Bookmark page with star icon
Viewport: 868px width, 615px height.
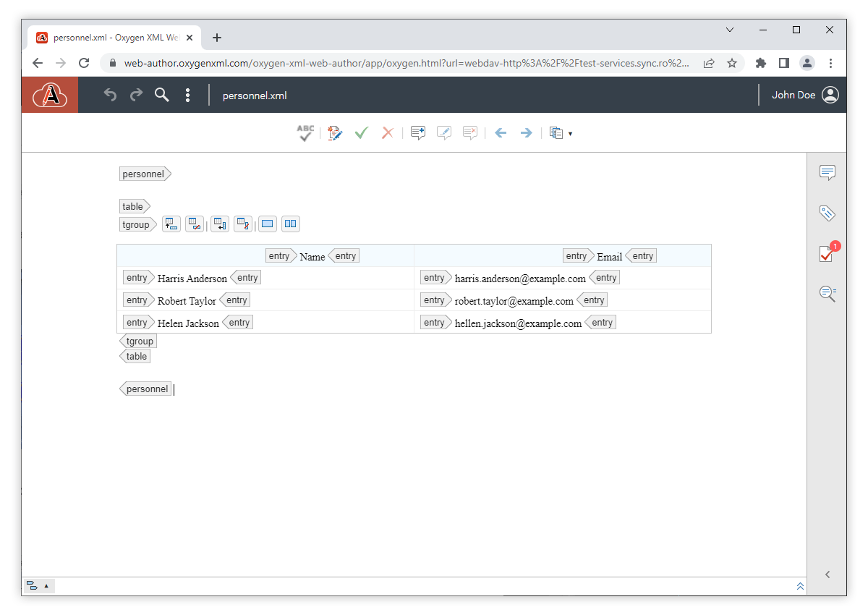coord(732,63)
